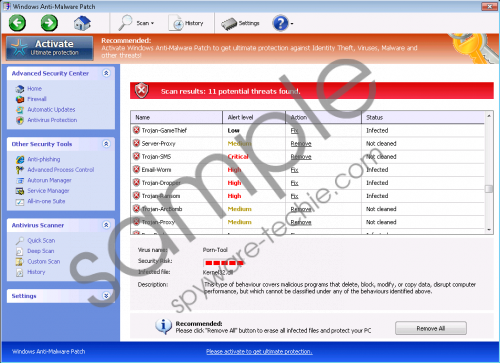Click Activate Ultimate protection button

pos(50,48)
